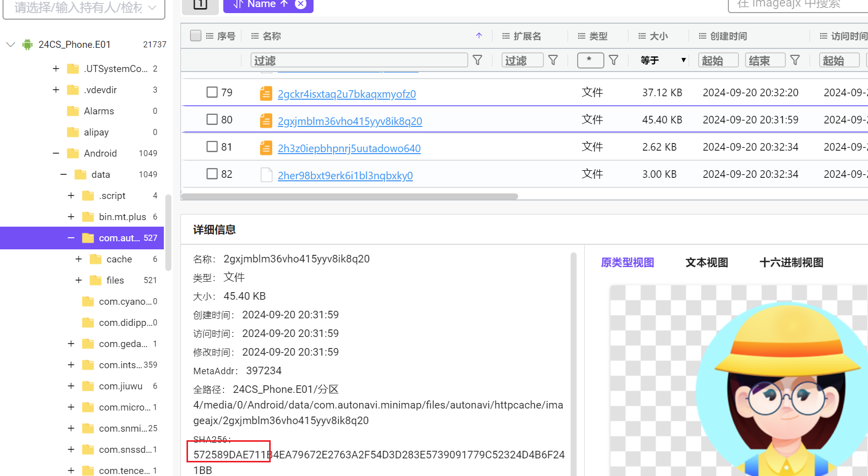Click the com.cyano folder icon

[88, 301]
